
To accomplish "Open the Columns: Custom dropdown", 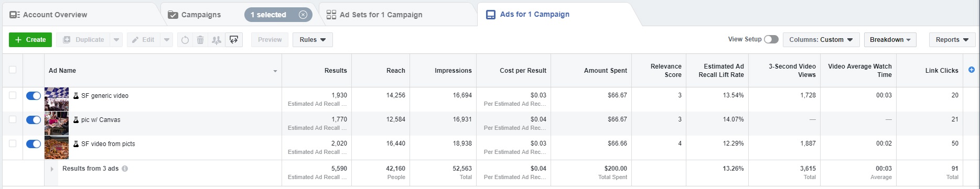I will coord(821,40).
